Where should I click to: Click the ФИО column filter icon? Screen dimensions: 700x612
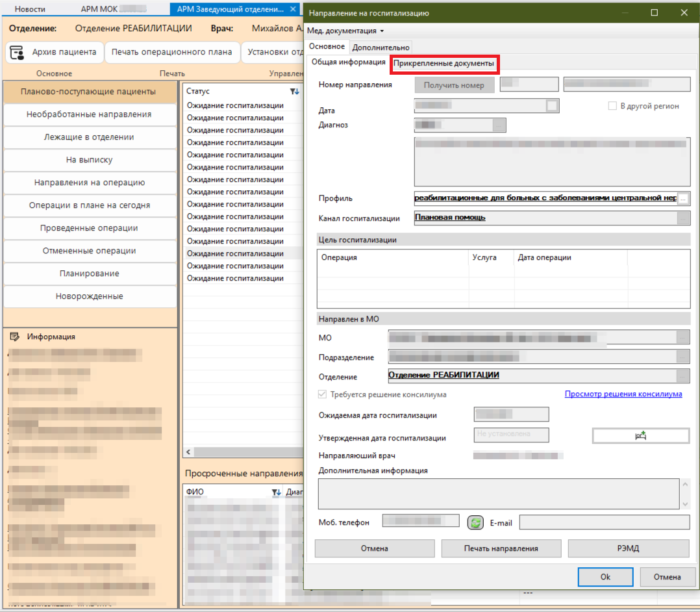(277, 492)
